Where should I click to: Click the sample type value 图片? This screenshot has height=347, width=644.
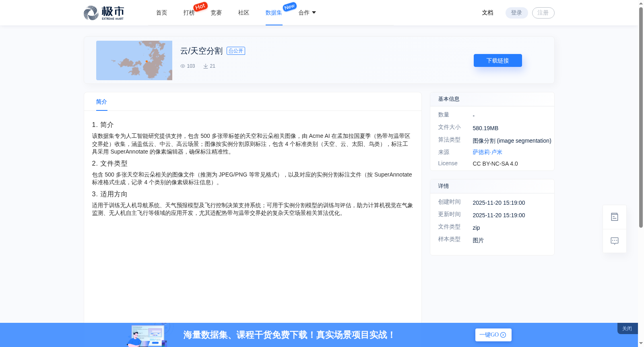pos(478,240)
